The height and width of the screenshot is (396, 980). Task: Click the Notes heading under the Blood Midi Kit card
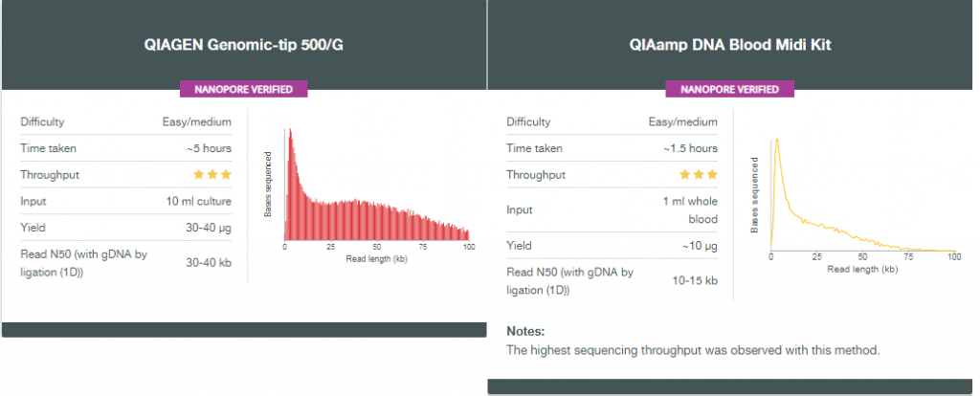pyautogui.click(x=525, y=331)
